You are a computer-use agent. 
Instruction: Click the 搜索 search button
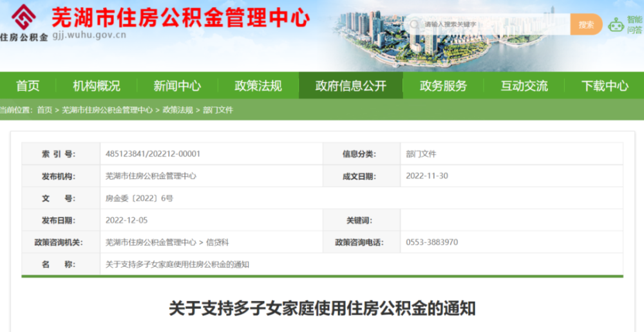pos(586,24)
